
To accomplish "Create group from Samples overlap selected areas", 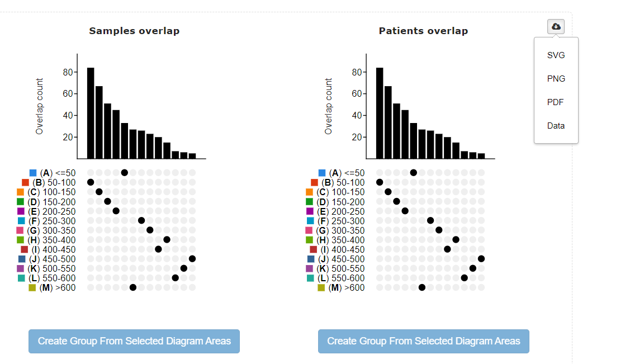I will click(x=134, y=341).
